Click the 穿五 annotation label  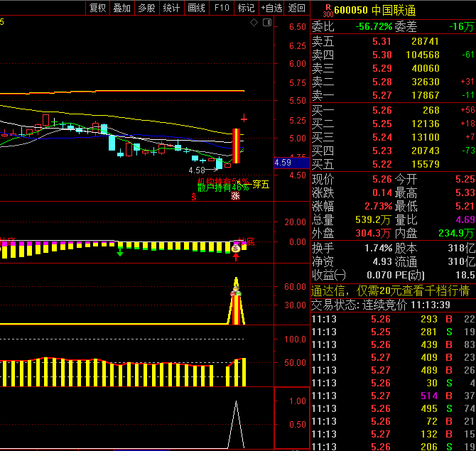[x=261, y=184]
